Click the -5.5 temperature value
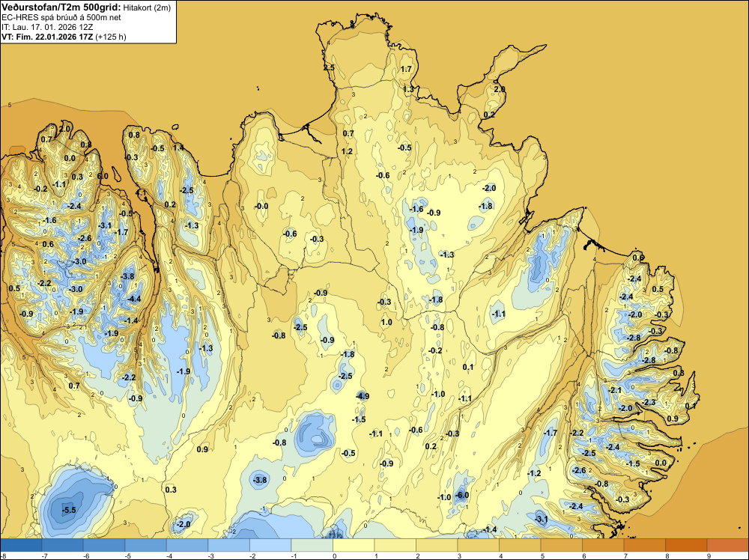The height and width of the screenshot is (560, 749). pos(69,510)
